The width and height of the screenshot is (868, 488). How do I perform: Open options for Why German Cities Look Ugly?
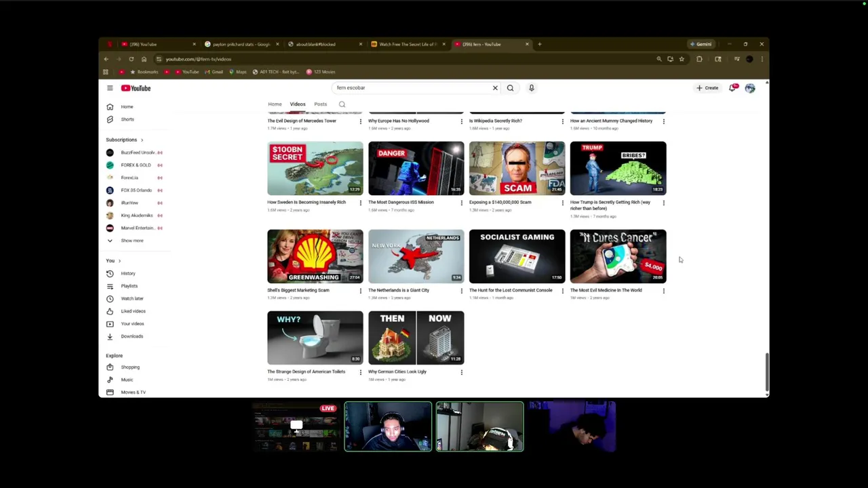point(461,372)
